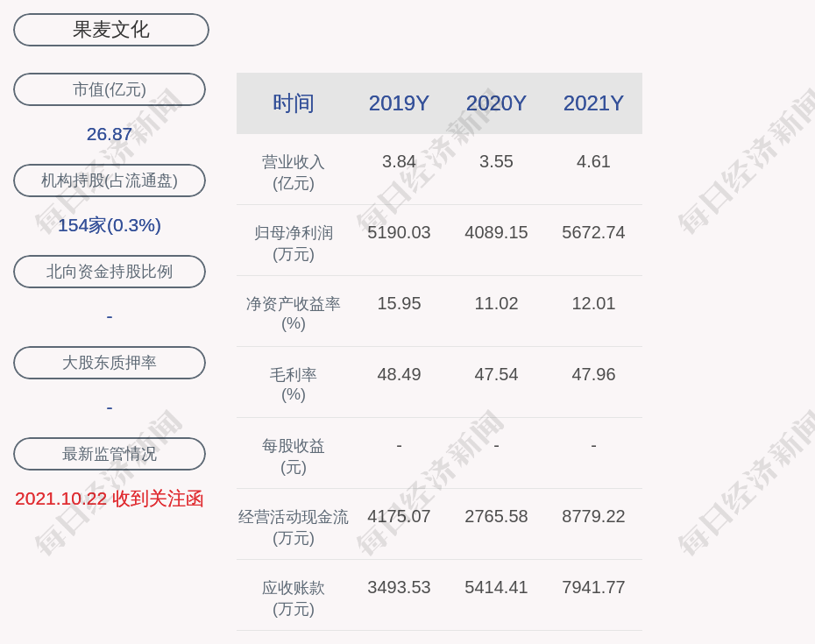Click the 净资产收益率(%) row label
The image size is (815, 644).
coord(293,314)
